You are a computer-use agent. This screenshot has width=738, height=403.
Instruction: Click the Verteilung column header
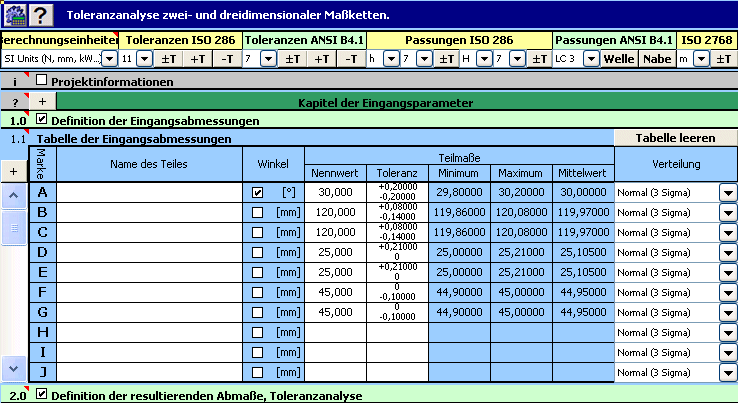click(675, 164)
